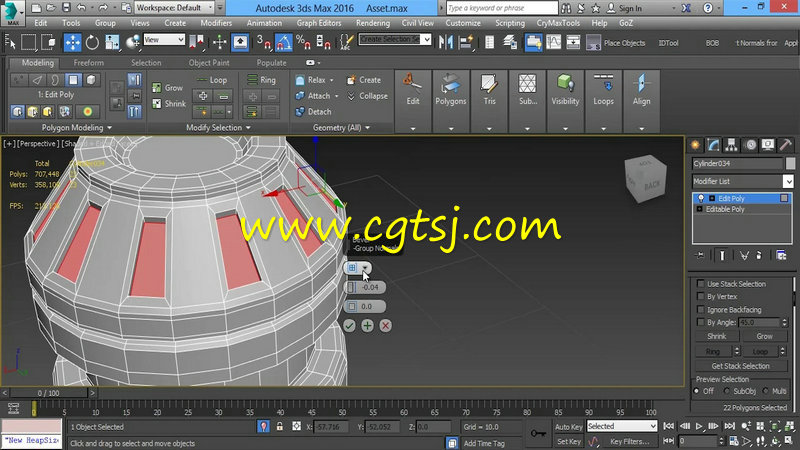Screen dimensions: 800x450
Task: Click the time slider 0 / 100 handle
Action: coord(48,393)
